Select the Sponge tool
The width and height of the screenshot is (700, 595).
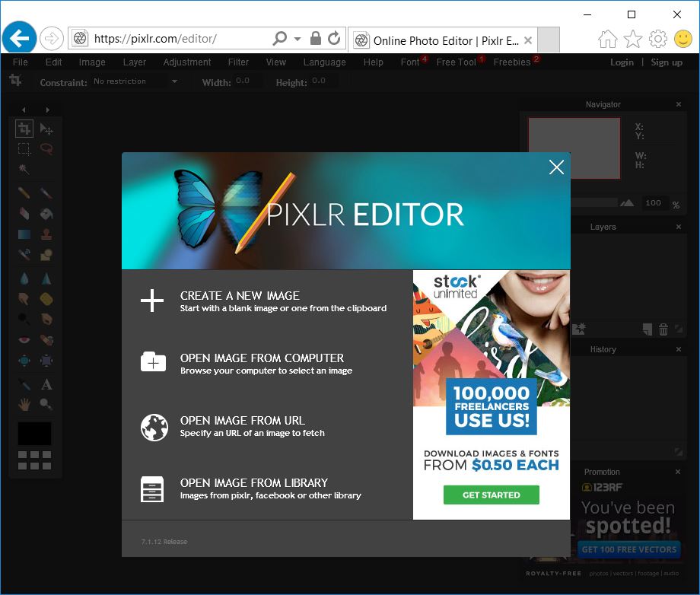tap(46, 298)
